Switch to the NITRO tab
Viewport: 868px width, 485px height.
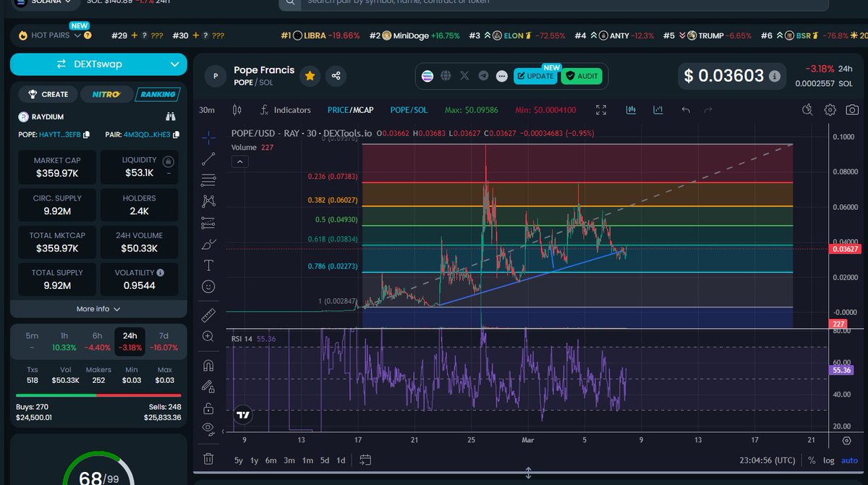107,94
